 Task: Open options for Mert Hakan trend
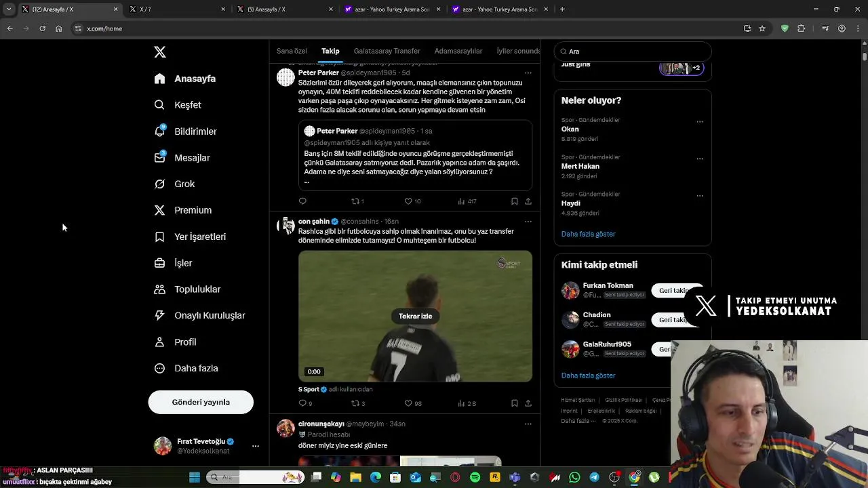(x=700, y=159)
